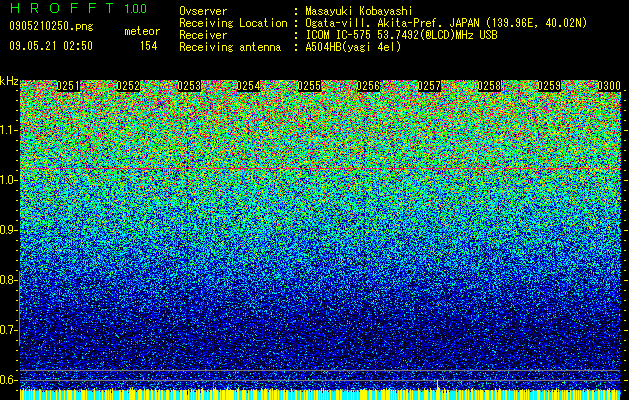The image size is (629, 400).
Task: Click the receiver ICOM IC-575 text
Action: pos(339,35)
